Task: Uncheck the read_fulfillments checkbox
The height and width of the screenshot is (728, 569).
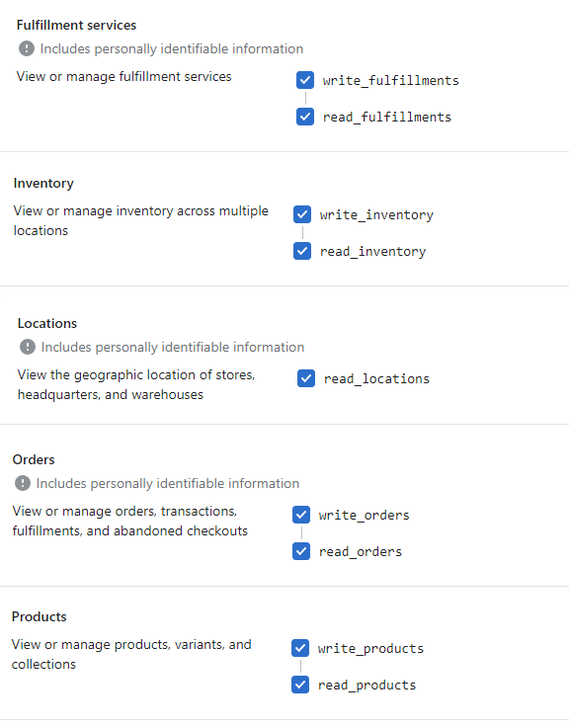Action: (x=305, y=117)
